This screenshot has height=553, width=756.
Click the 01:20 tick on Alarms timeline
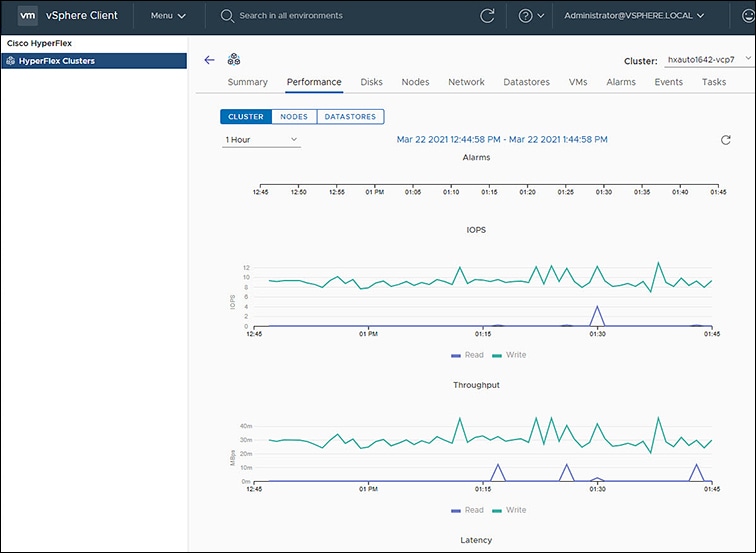tap(527, 192)
